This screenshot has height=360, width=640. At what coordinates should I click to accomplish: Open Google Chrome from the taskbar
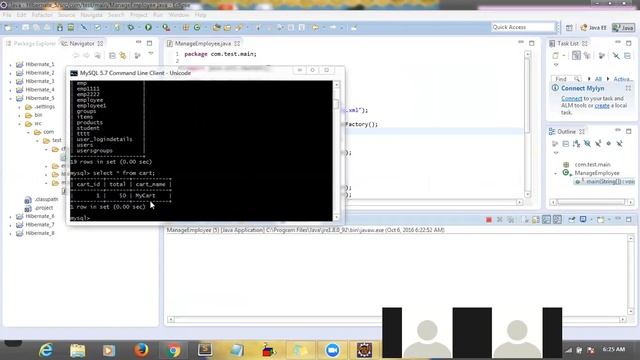[173, 350]
